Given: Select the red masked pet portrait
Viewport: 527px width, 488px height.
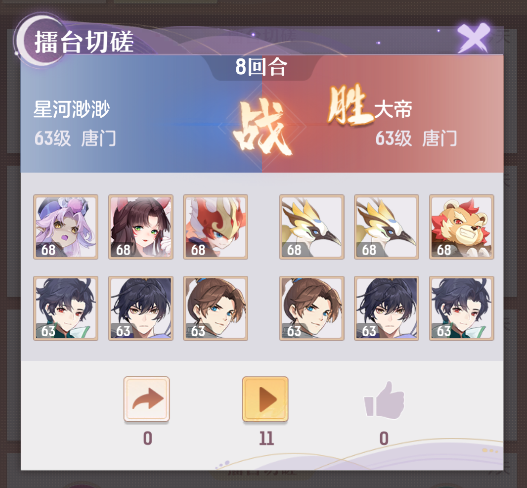Looking at the screenshot, I should pos(215,227).
